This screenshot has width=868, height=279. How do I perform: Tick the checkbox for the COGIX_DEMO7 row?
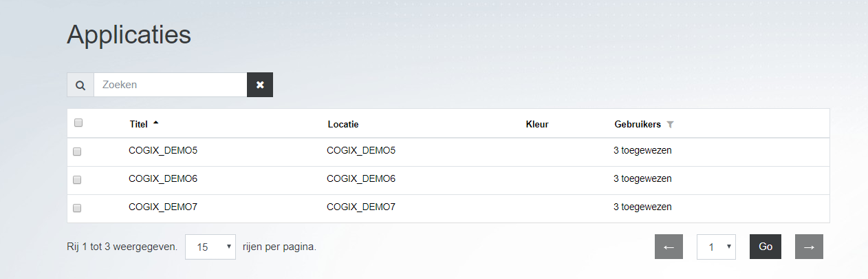click(77, 208)
